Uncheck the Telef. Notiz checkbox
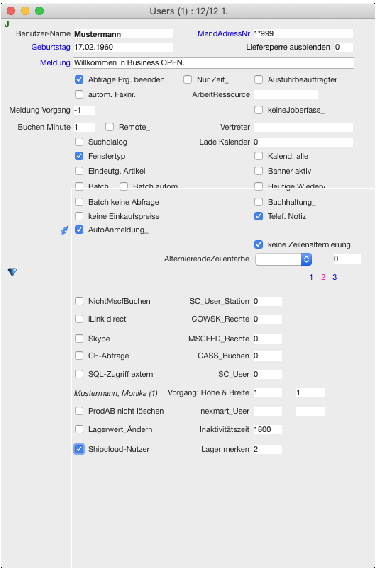Viewport: 381px width, 570px height. pos(258,216)
